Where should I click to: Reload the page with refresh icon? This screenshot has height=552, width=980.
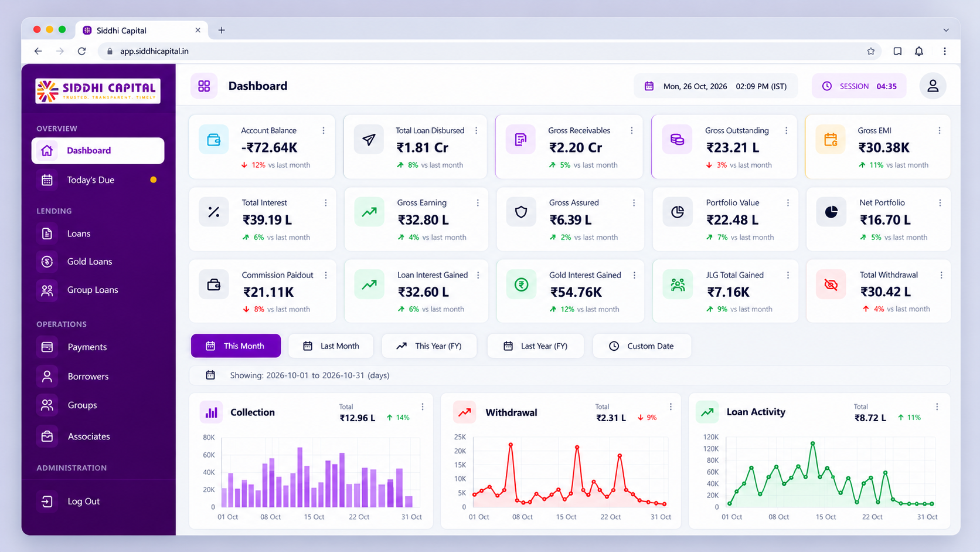tap(82, 51)
